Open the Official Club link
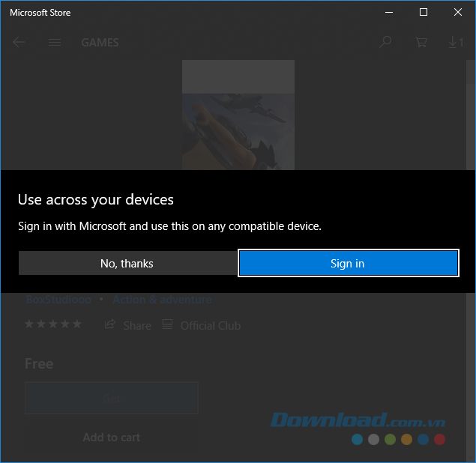 (x=211, y=326)
